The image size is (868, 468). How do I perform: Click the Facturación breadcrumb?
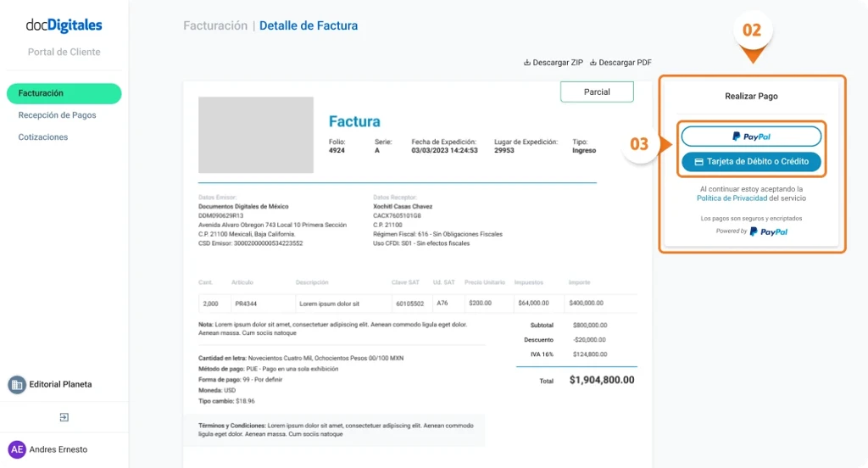point(215,25)
